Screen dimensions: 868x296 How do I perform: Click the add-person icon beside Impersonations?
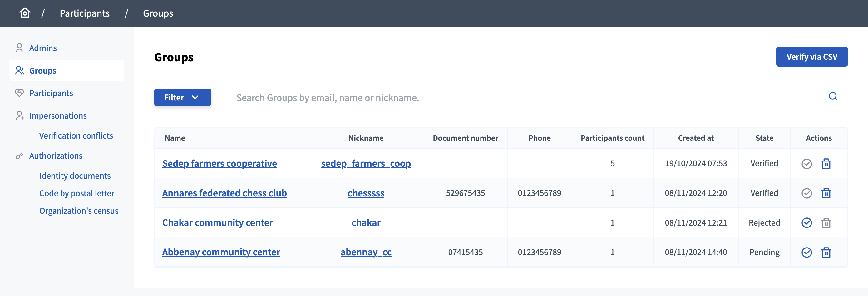(x=19, y=115)
